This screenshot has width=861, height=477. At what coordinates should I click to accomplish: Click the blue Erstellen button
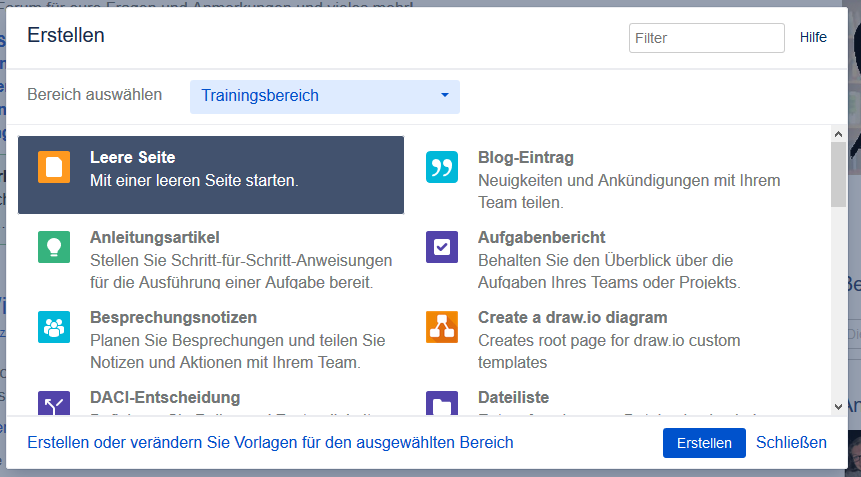[x=704, y=443]
